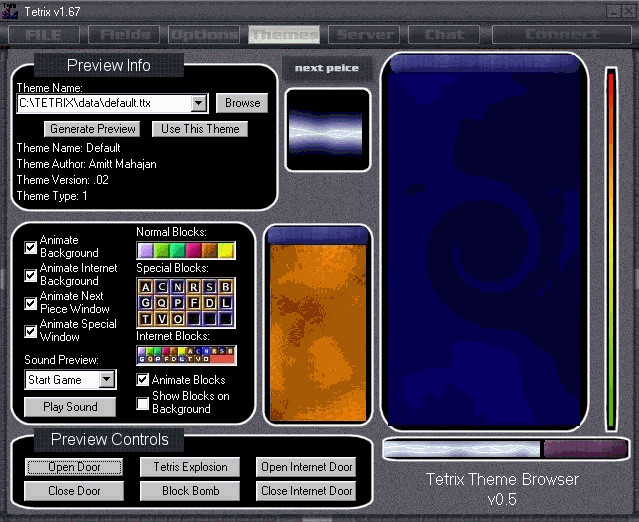This screenshot has height=522, width=639.
Task: Click the T special block
Action: coord(145,319)
